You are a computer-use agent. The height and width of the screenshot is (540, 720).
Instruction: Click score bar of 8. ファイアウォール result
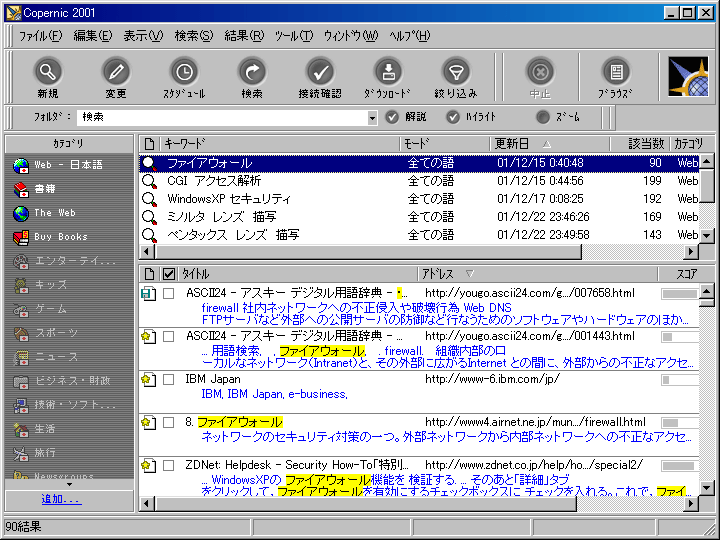pos(680,423)
